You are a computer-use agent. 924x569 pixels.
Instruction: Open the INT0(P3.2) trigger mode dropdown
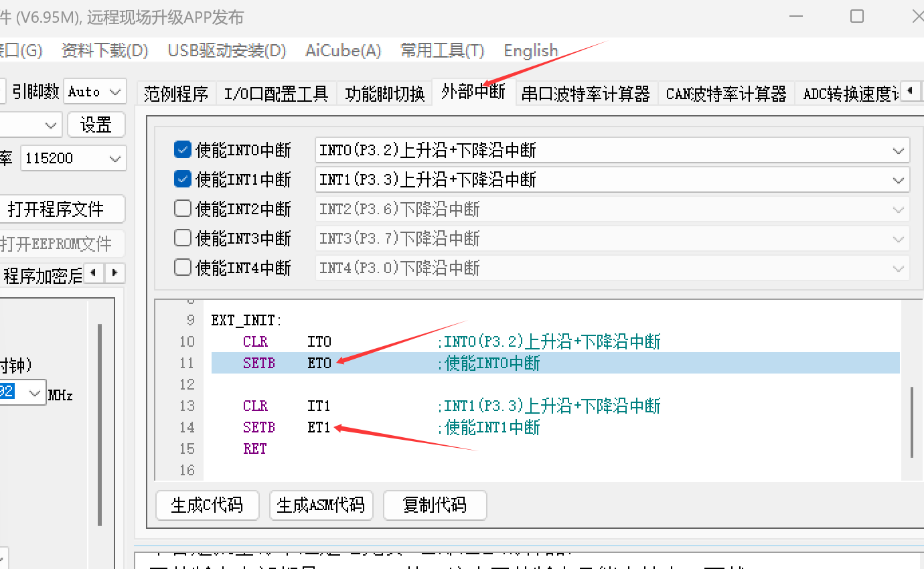pyautogui.click(x=612, y=151)
